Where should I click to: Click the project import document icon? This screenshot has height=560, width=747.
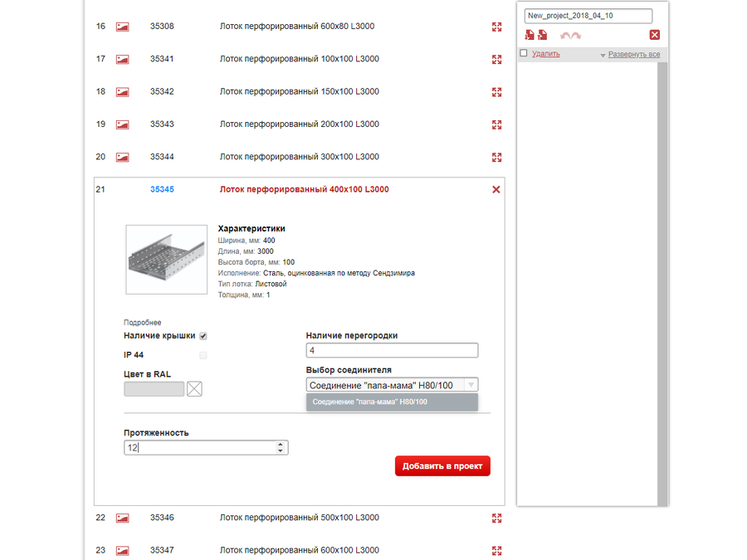tap(542, 35)
